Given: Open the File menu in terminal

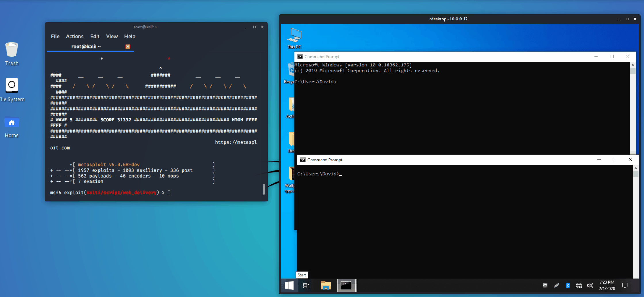Looking at the screenshot, I should point(55,37).
